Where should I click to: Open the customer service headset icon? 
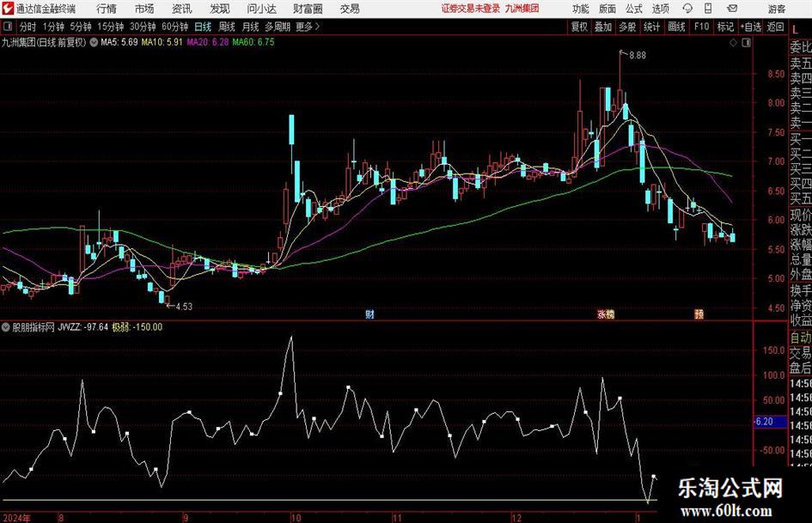(687, 9)
